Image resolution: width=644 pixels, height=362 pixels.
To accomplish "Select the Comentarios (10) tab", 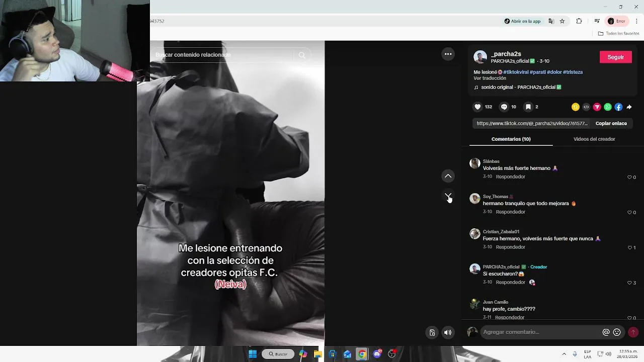I will click(x=511, y=139).
